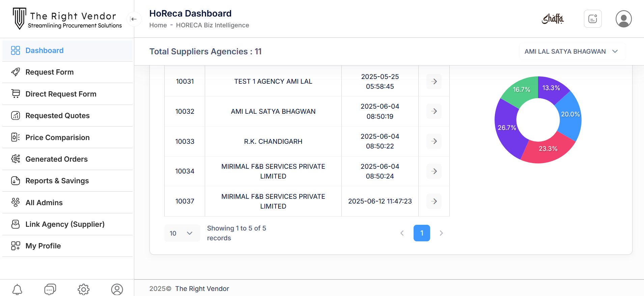Click the All Admins people icon
Screen dimensions: 644x296
pyautogui.click(x=16, y=203)
